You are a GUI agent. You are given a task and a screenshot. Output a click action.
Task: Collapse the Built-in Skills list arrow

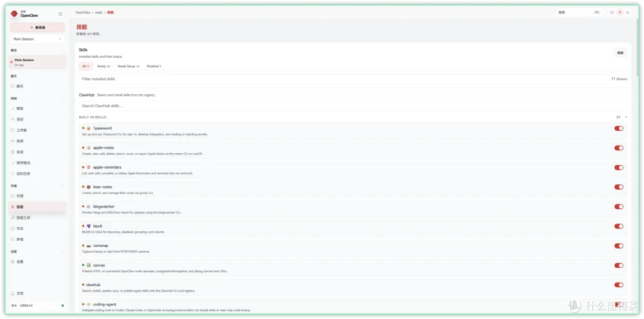pyautogui.click(x=626, y=117)
